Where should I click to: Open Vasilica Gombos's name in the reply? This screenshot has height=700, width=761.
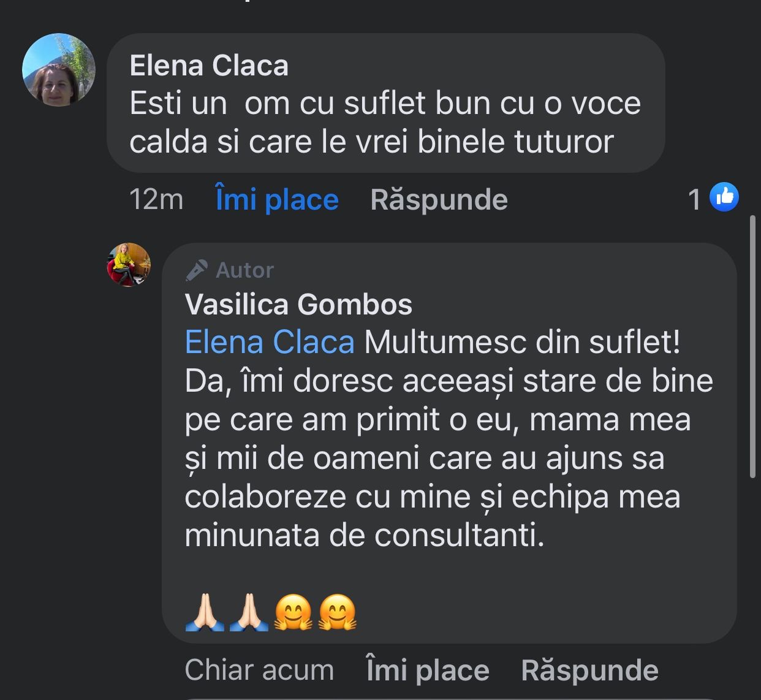298,304
